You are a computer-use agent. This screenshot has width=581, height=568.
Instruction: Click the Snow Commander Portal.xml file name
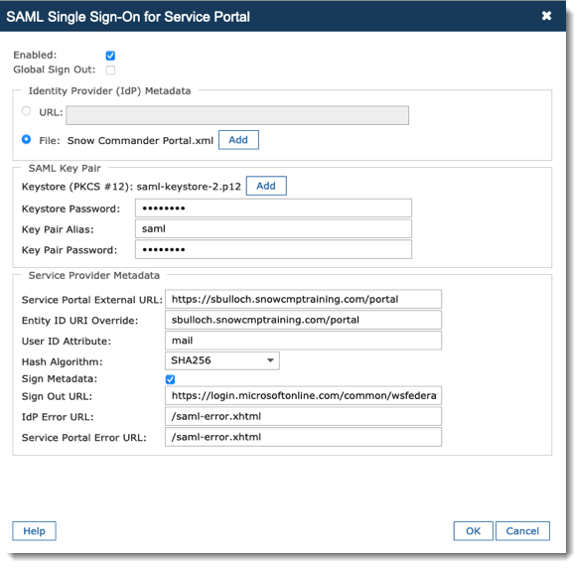tap(140, 141)
